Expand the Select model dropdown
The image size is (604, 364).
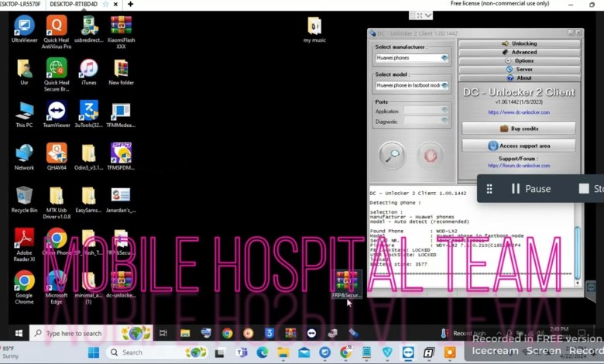tap(444, 85)
